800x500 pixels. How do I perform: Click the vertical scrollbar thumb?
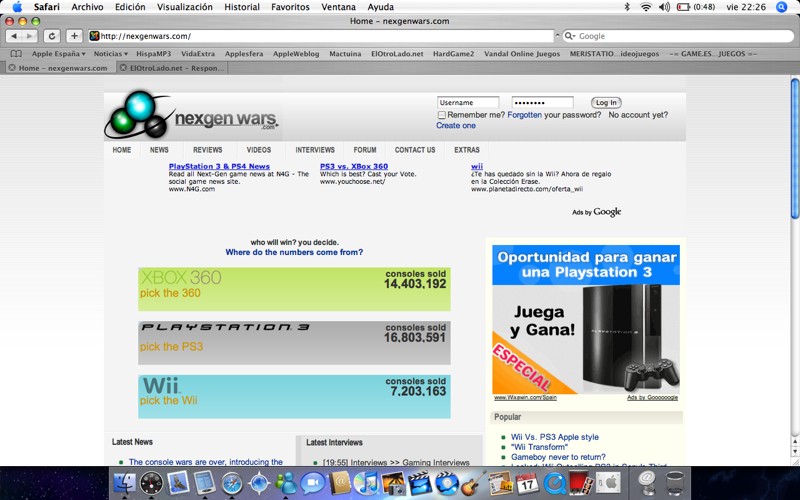[x=795, y=148]
